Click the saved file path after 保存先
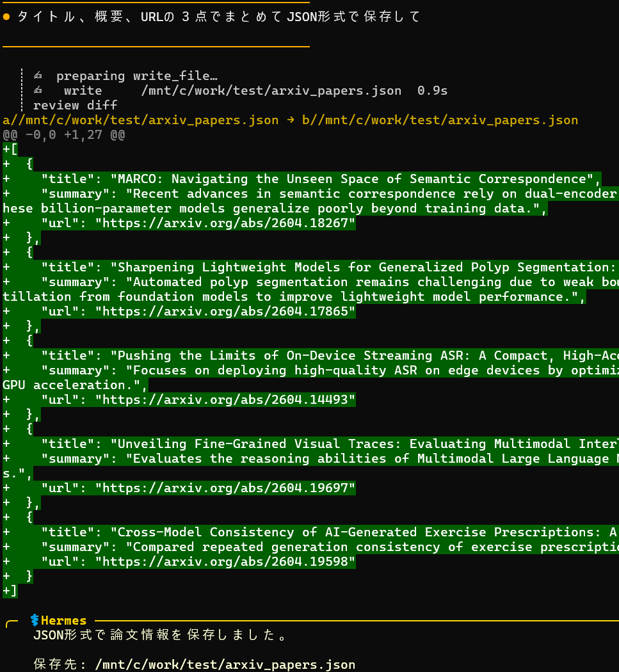 225,665
